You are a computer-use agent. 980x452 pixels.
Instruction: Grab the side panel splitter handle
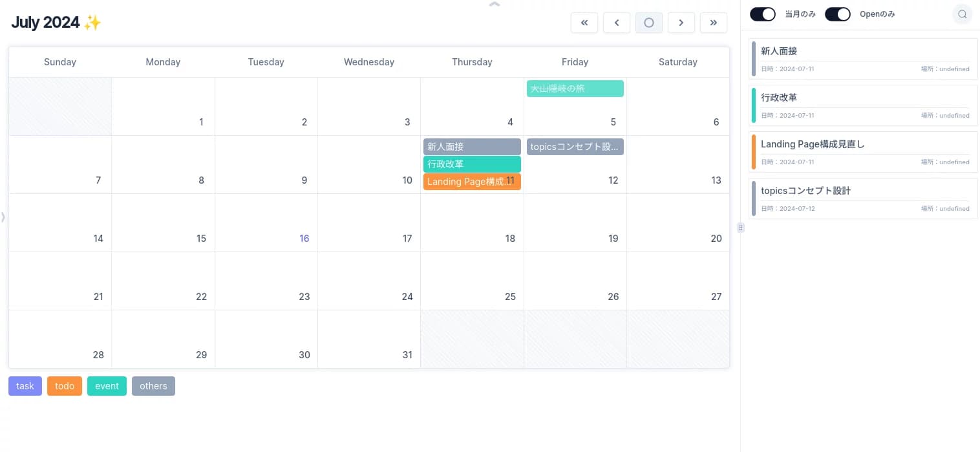click(741, 227)
